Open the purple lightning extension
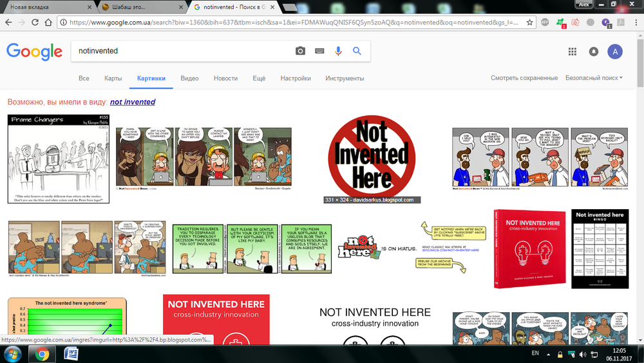Screen dimensions: 644x363 click(606, 23)
